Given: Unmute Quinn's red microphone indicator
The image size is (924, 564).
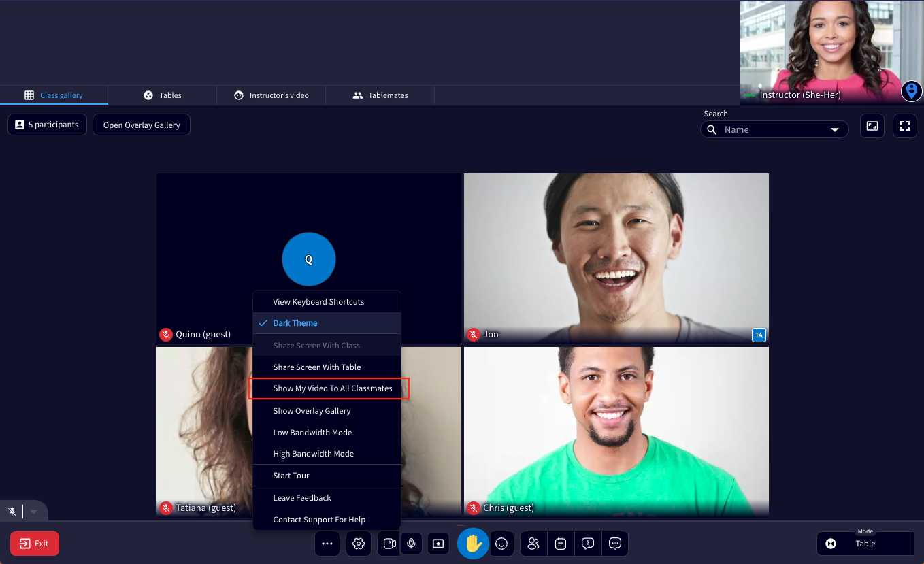Looking at the screenshot, I should 166,334.
